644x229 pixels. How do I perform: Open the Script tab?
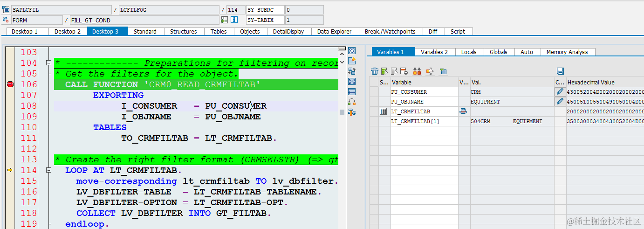pyautogui.click(x=458, y=31)
